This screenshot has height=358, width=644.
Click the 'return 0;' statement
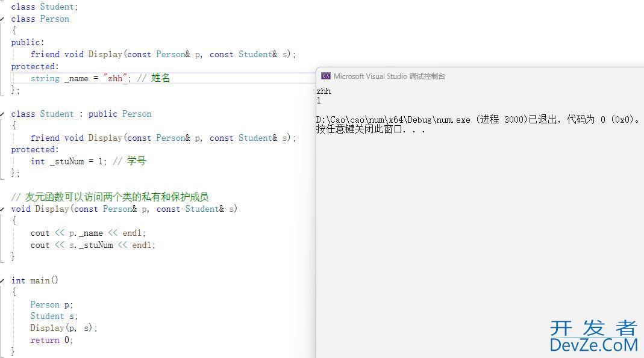pyautogui.click(x=52, y=341)
